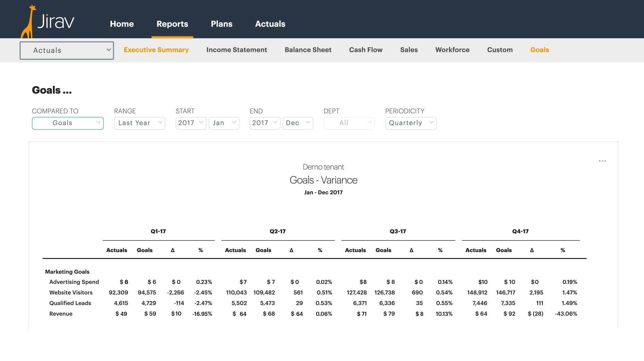Open the Workforce report section

coord(452,50)
